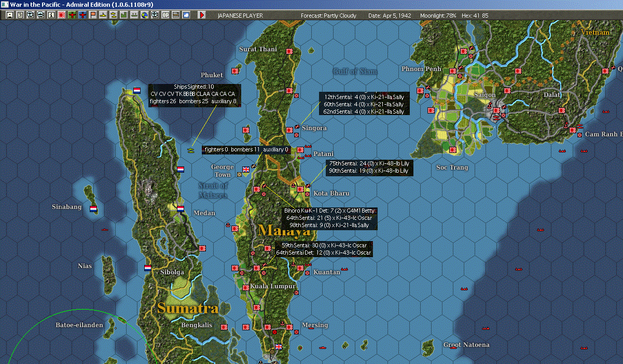Click the 'Saigon' map label
Image resolution: width=623 pixels, height=364 pixels.
(485, 95)
